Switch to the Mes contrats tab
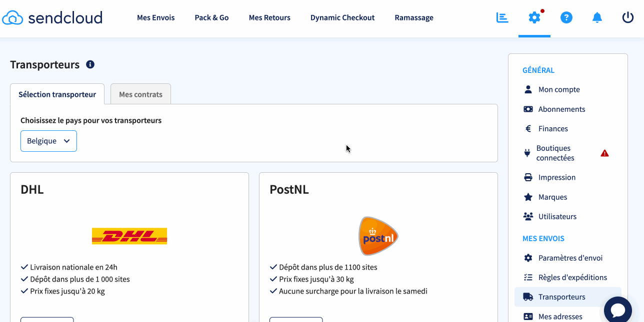This screenshot has height=322, width=644. 140,94
